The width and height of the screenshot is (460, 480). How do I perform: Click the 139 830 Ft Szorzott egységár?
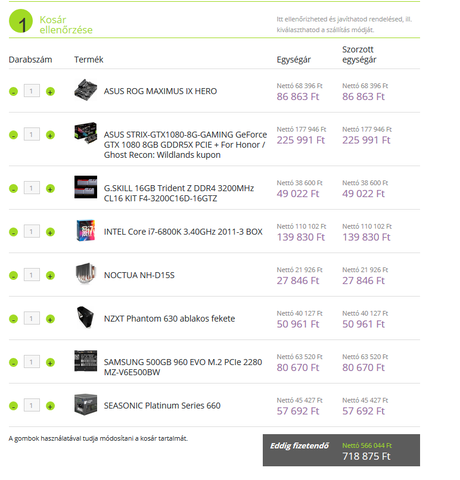[366, 237]
